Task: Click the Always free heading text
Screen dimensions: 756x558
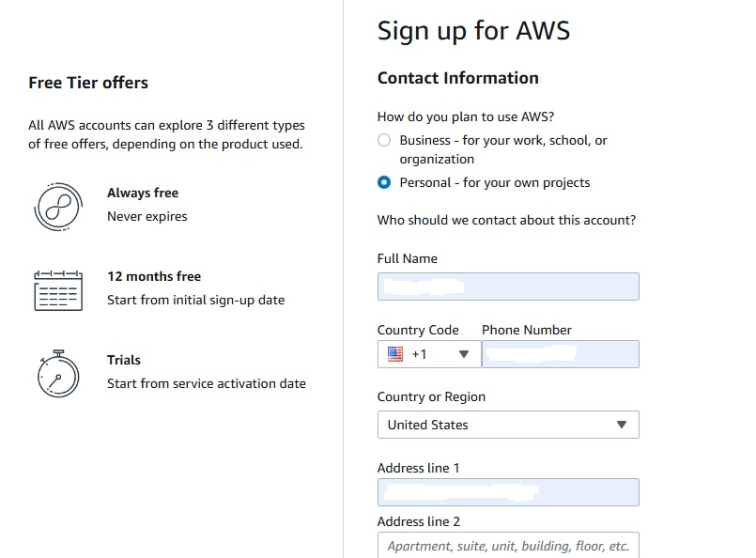Action: (143, 193)
